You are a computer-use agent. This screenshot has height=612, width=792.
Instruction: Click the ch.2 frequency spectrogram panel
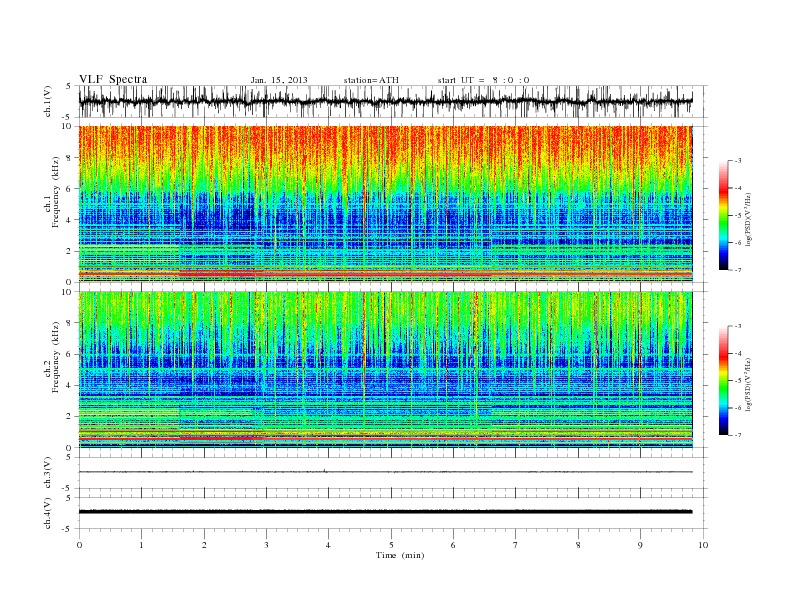coord(385,370)
